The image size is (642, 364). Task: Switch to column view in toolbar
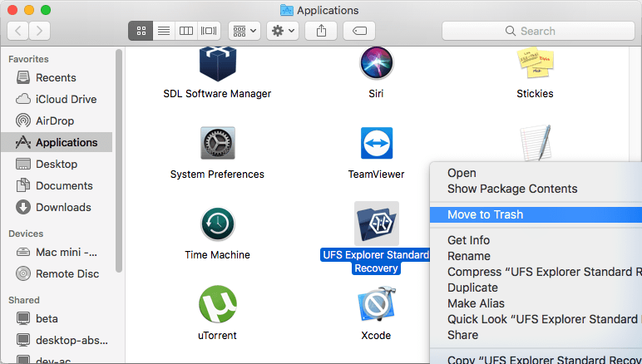186,31
